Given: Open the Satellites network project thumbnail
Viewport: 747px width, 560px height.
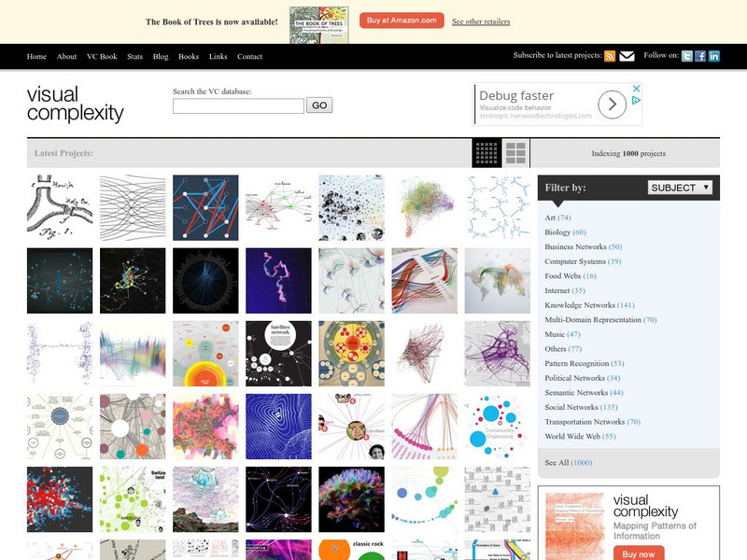Looking at the screenshot, I should click(278, 354).
